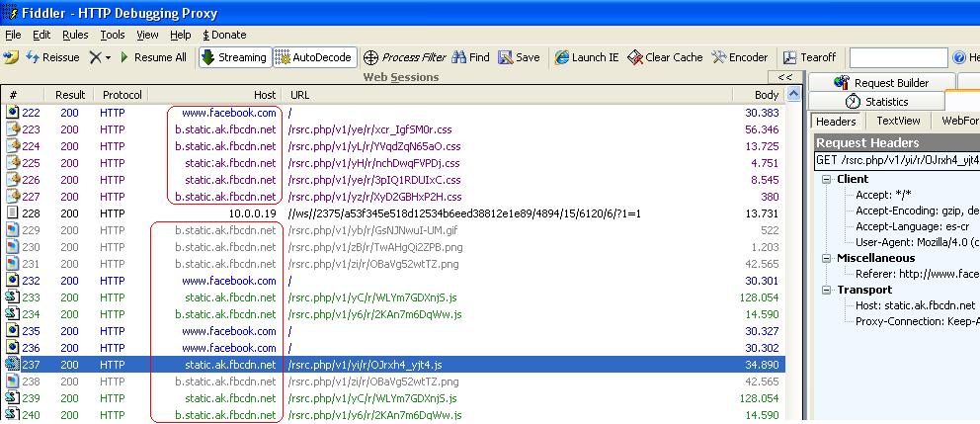Open the File menu
This screenshot has height=424, width=980.
13,35
